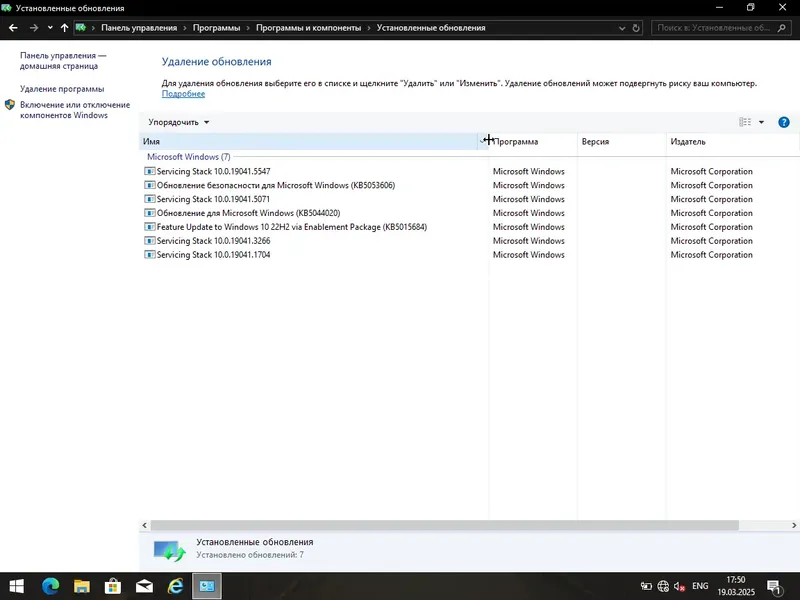
Task: Open Help with the question mark icon
Action: click(784, 122)
